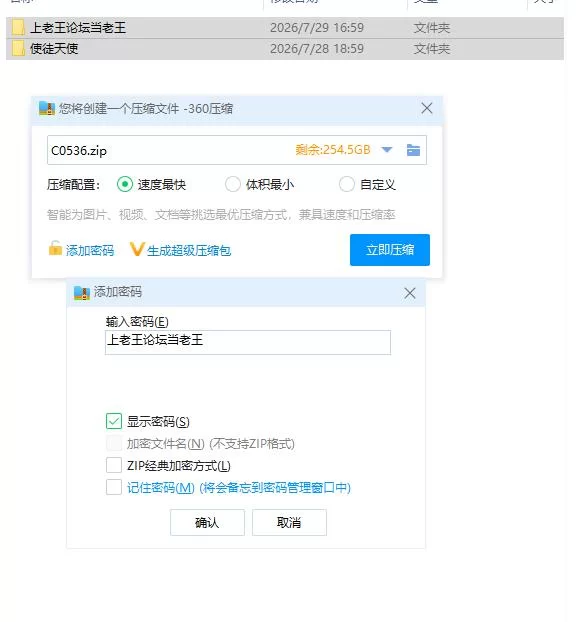Close the 添加密码 dialog
The image size is (576, 622).
(x=410, y=294)
